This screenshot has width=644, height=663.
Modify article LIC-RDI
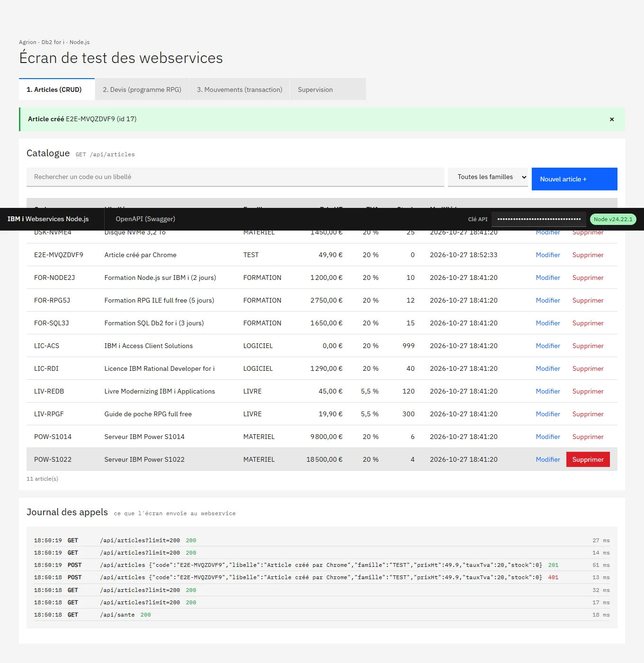pos(548,368)
